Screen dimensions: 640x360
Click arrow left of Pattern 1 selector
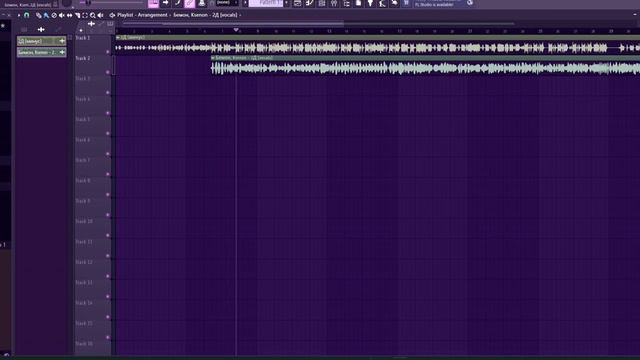coord(245,3)
